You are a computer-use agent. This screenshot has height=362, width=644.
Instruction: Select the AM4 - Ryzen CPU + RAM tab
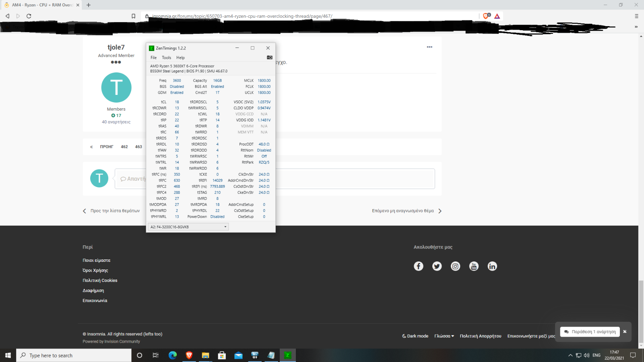coord(41,5)
